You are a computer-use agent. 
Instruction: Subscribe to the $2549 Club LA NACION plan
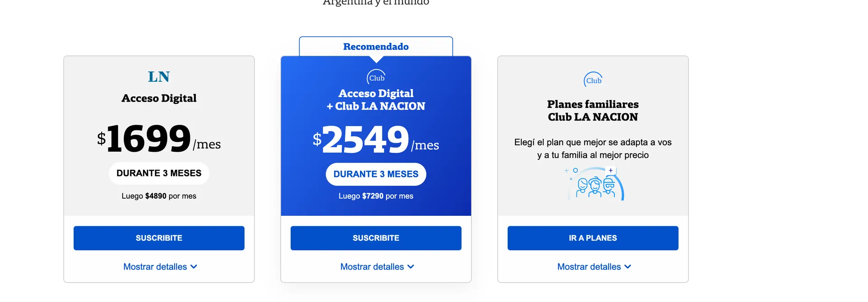point(376,238)
